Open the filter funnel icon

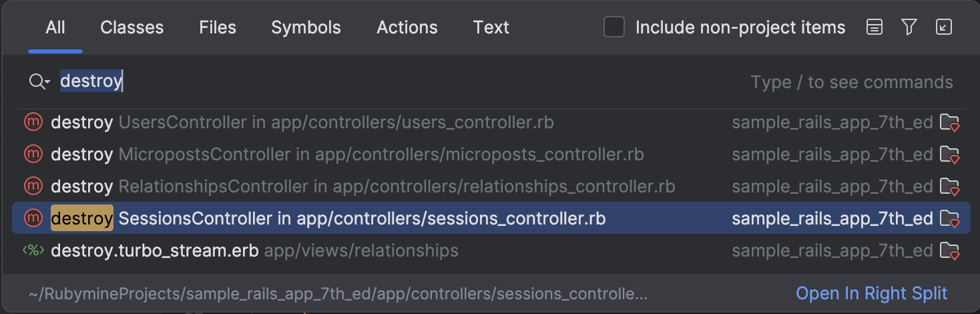(909, 27)
